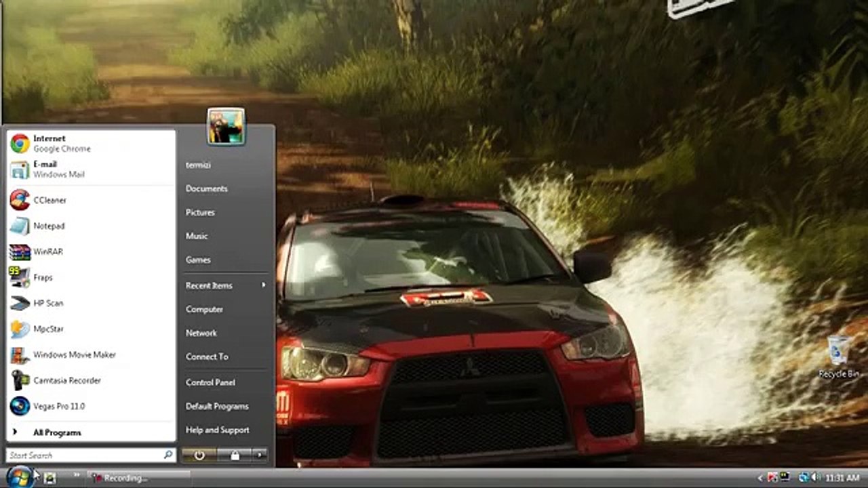Launch Windows Movie Maker
This screenshot has width=868, height=488.
[x=90, y=354]
